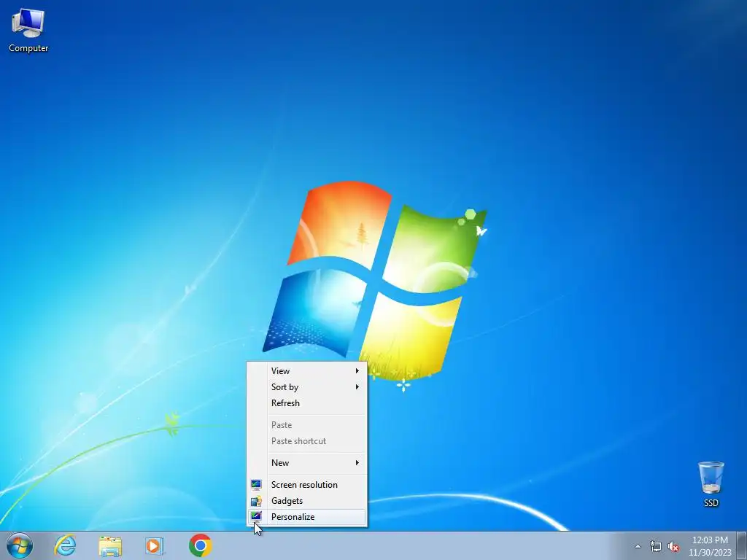
Task: Choose Refresh in the context menu
Action: (x=307, y=403)
